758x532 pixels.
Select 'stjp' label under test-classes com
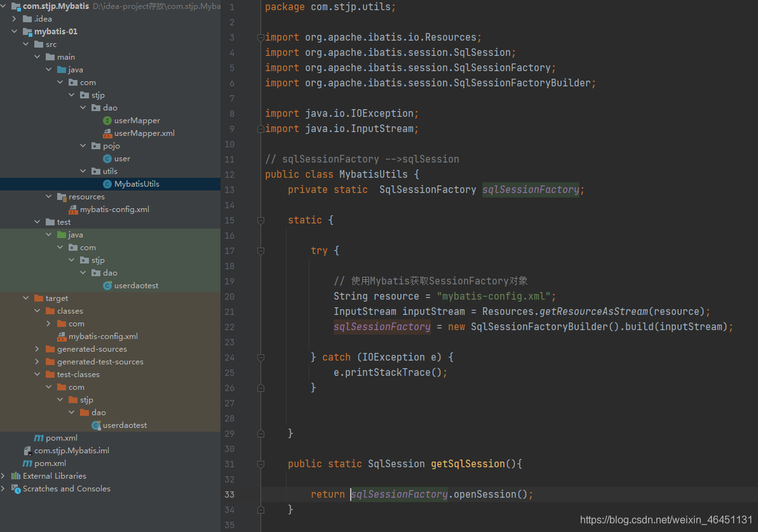pyautogui.click(x=86, y=399)
